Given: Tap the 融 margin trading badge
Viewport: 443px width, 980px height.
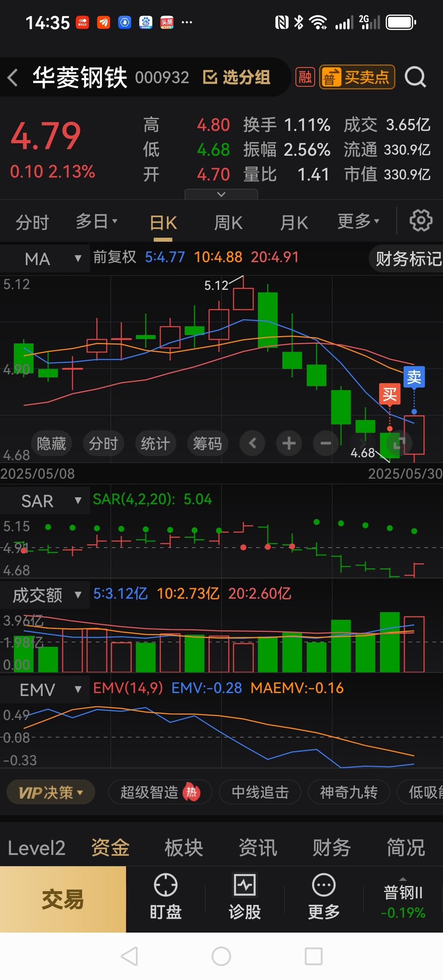Looking at the screenshot, I should click(305, 78).
